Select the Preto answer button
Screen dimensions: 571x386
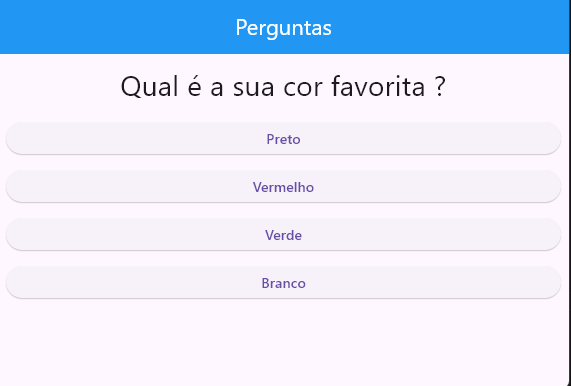tap(283, 138)
